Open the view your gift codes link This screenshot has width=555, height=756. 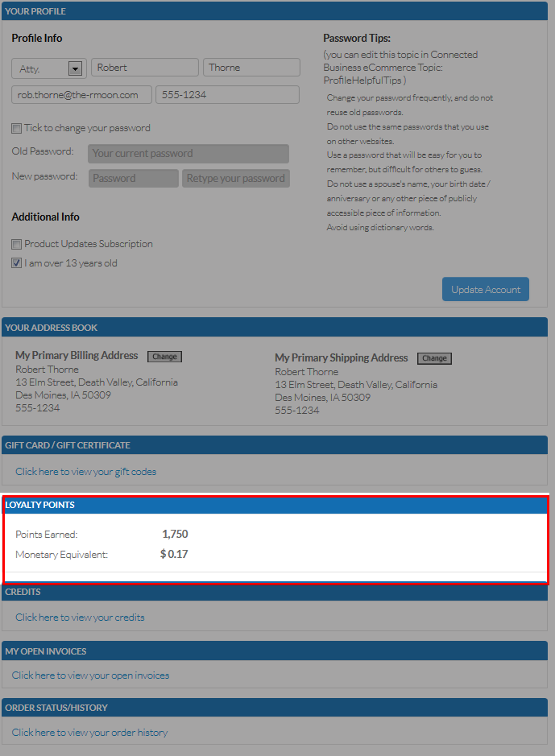coord(85,472)
